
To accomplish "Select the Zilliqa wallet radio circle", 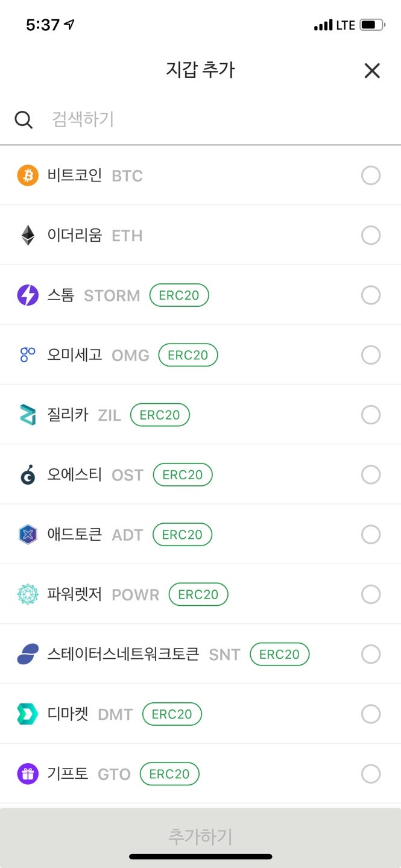I will (x=371, y=415).
